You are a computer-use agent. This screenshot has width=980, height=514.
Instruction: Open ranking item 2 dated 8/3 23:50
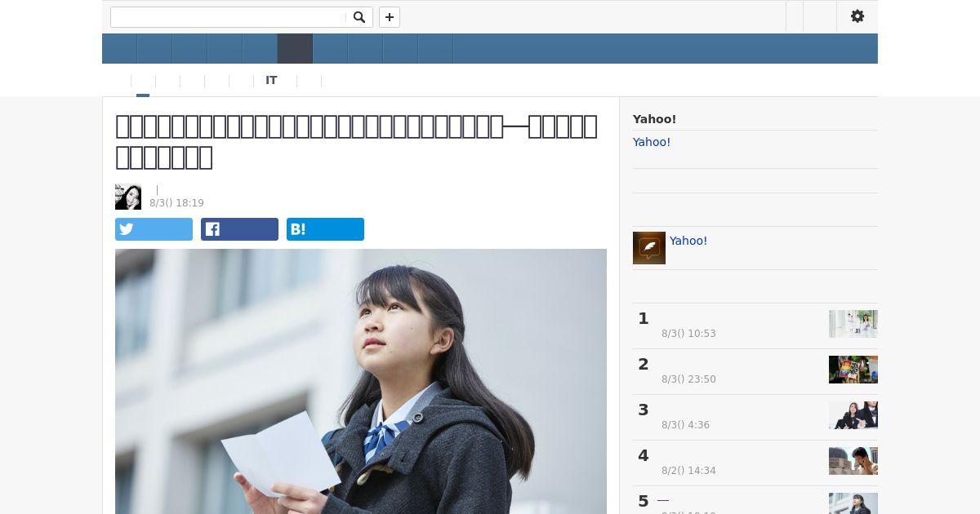click(x=755, y=371)
